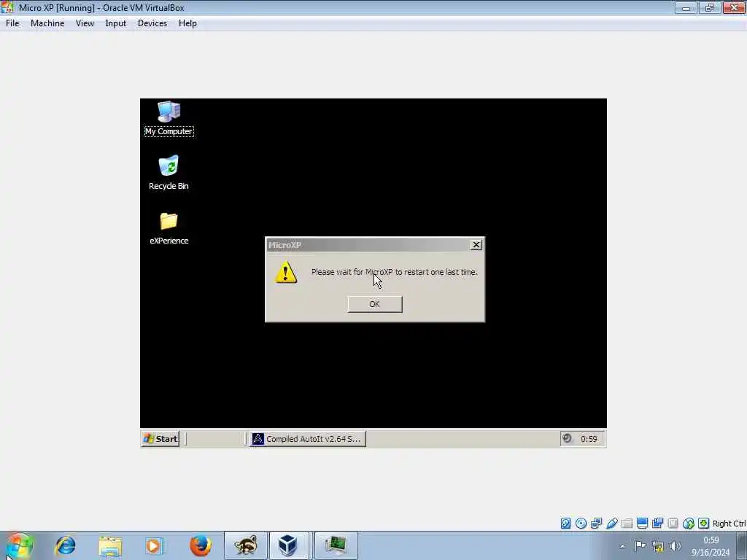The image size is (747, 560).
Task: Switch to VirtualBox in the taskbar
Action: [x=289, y=545]
